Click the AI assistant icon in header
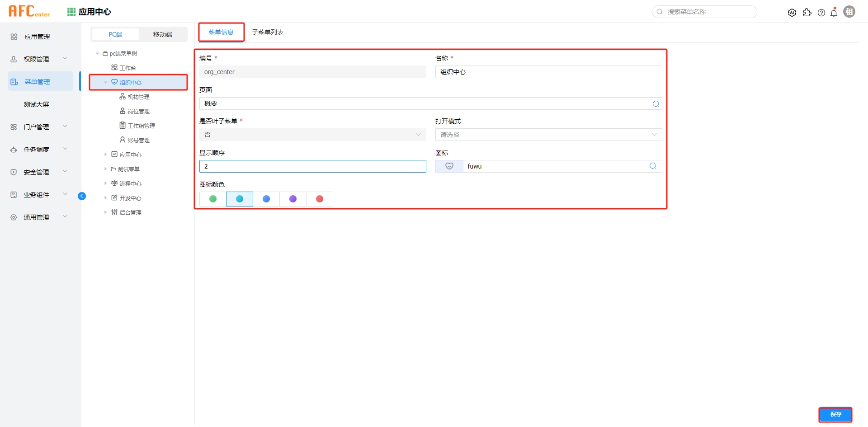 point(792,13)
